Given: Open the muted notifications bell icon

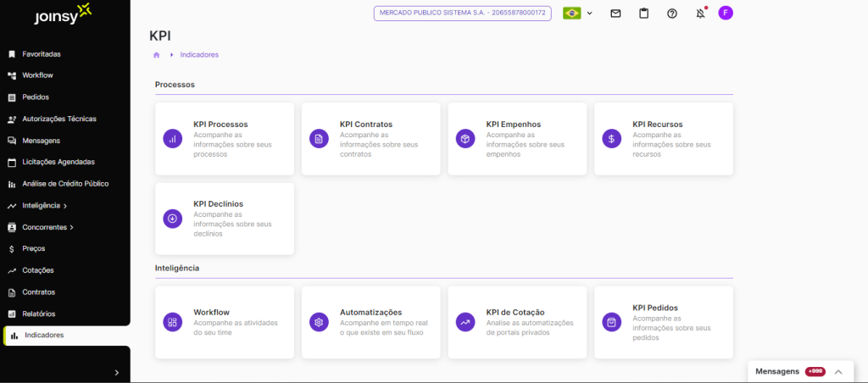Looking at the screenshot, I should [x=700, y=14].
